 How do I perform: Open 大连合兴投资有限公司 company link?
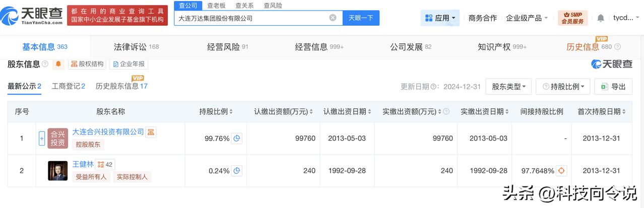[x=108, y=131]
